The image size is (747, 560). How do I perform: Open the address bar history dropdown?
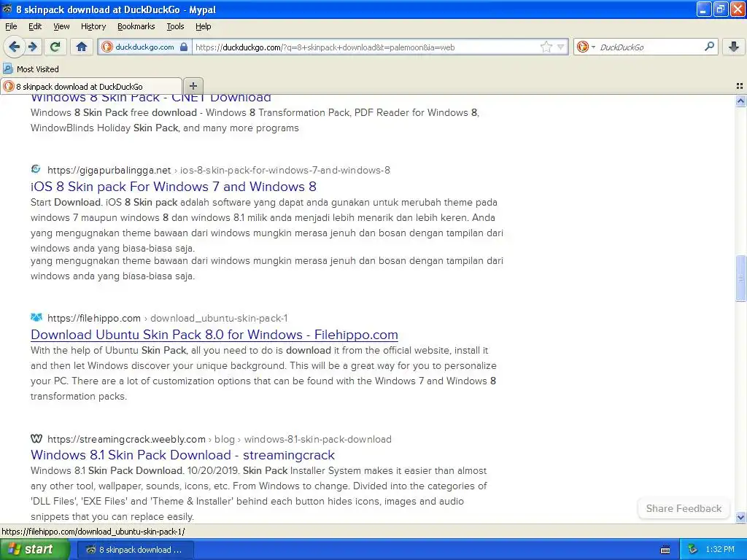pos(561,47)
